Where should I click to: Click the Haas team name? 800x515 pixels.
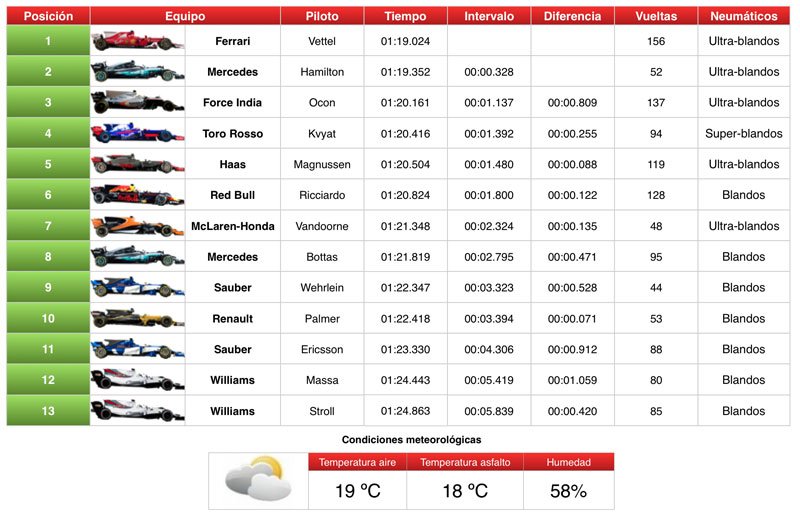pos(233,164)
